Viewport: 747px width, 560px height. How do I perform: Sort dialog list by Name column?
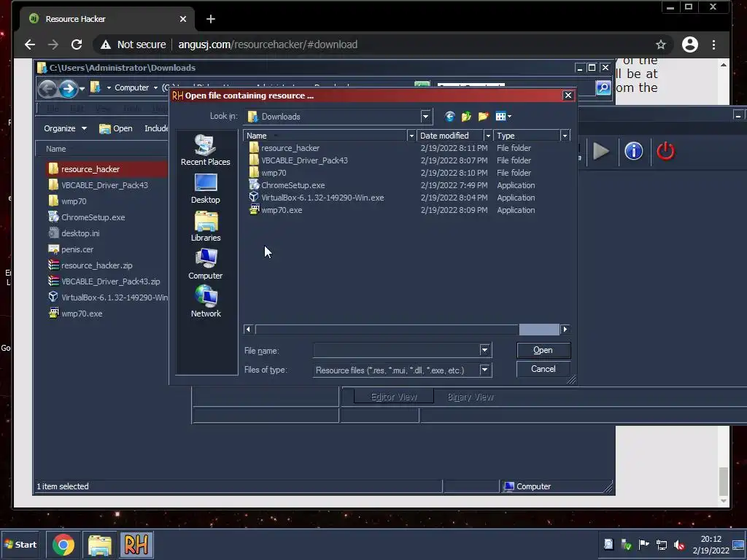325,136
